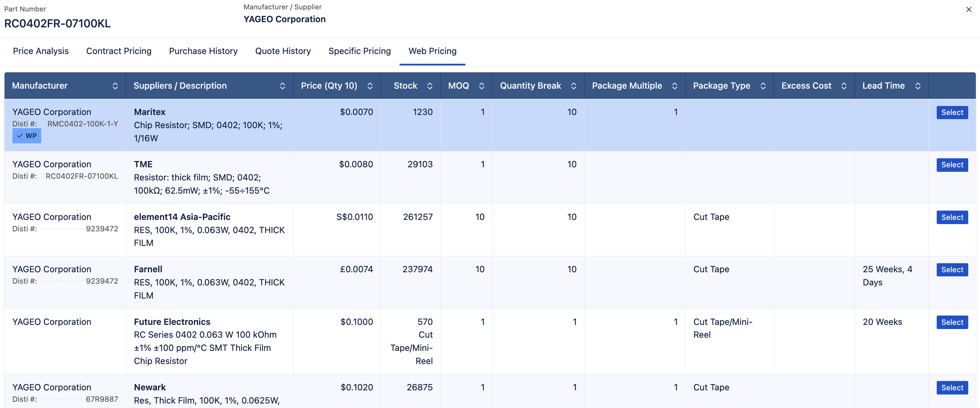Select the Future Electronics offer
This screenshot has width=980, height=408.
[x=952, y=322]
